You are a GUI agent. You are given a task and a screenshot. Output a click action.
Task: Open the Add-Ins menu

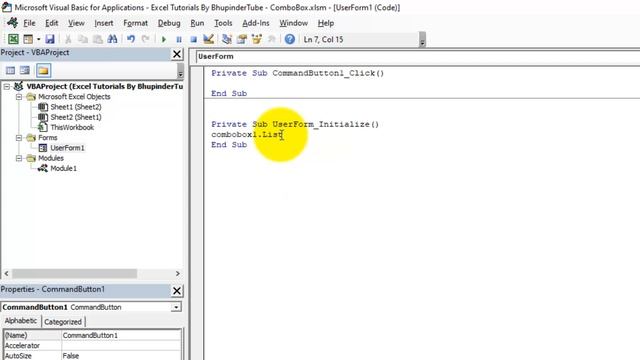(256, 23)
